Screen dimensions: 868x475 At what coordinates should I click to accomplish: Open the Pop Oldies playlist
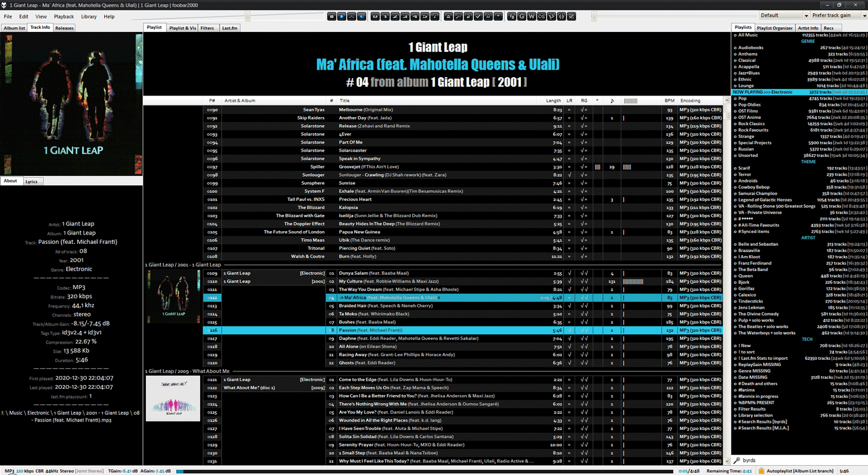click(x=749, y=105)
